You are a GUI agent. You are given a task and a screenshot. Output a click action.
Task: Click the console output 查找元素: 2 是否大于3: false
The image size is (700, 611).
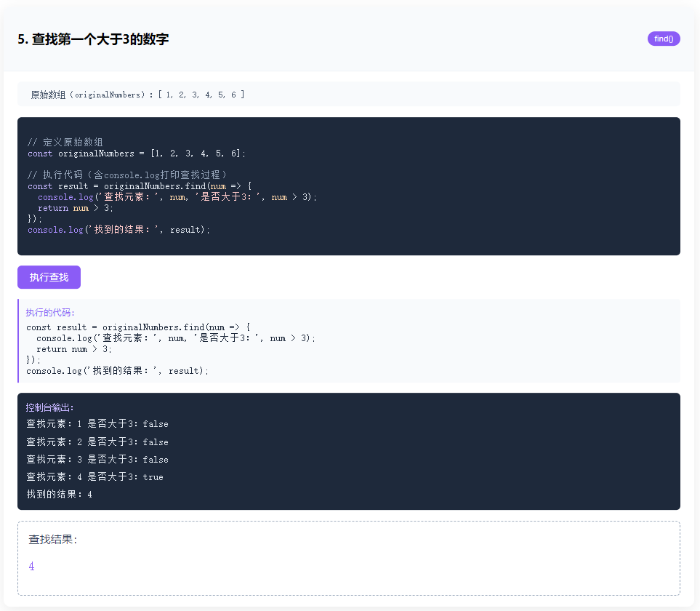(x=97, y=442)
